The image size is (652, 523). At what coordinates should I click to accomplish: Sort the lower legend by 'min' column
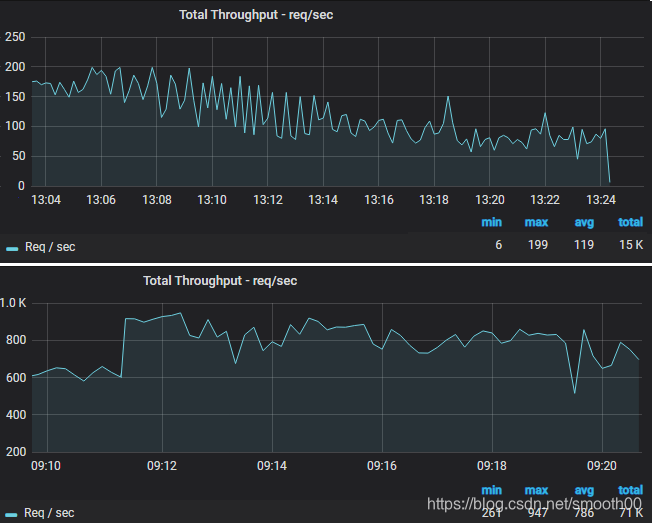[491, 490]
